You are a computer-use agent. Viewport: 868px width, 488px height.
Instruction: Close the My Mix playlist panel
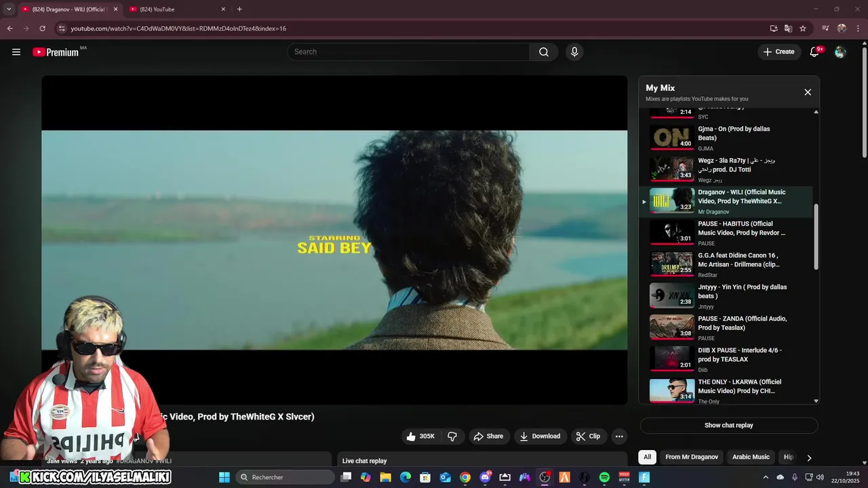[x=808, y=92]
